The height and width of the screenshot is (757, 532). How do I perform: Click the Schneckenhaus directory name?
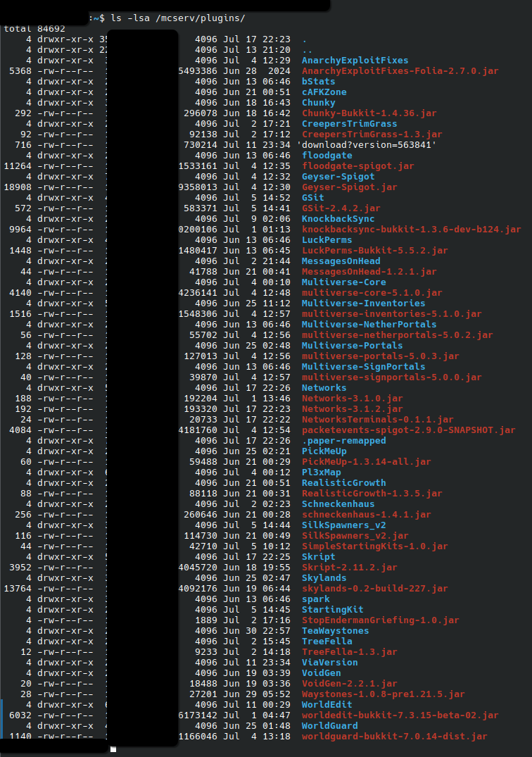point(338,504)
